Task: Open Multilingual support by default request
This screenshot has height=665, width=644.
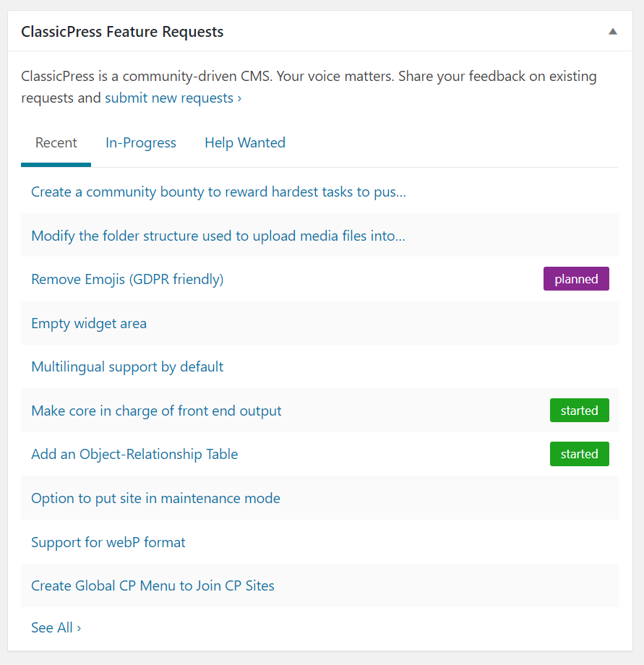Action: (127, 366)
